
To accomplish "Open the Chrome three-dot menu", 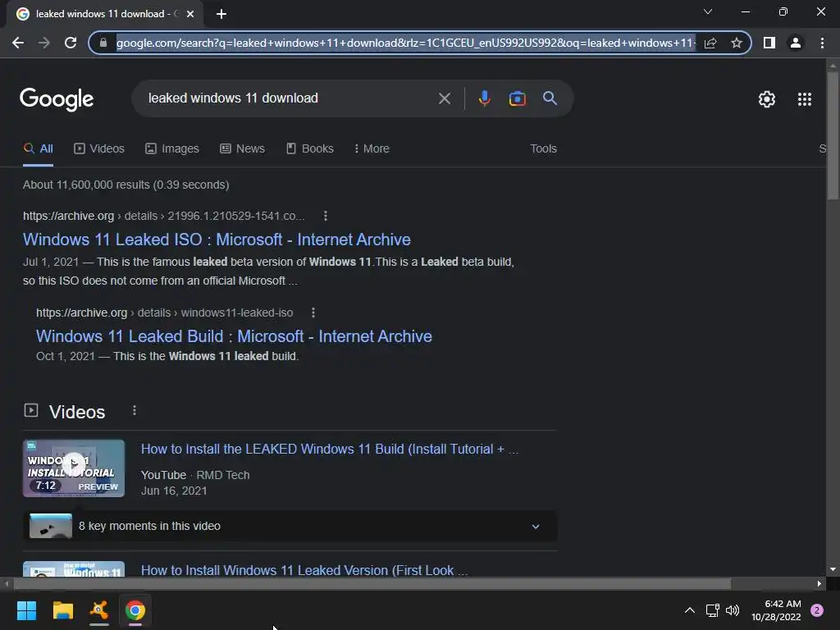I will (822, 43).
